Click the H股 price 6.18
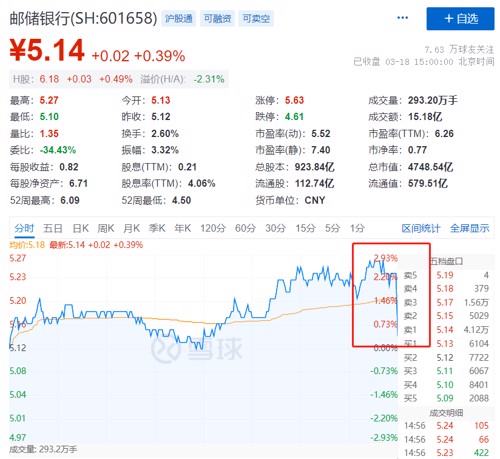This screenshot has height=459, width=500. (x=49, y=79)
